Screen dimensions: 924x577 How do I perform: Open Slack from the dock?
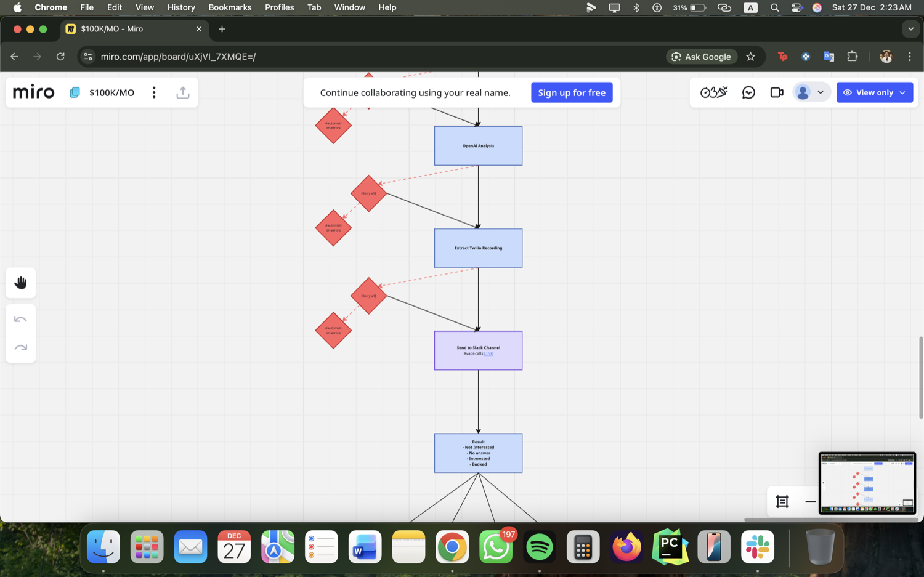tap(758, 547)
